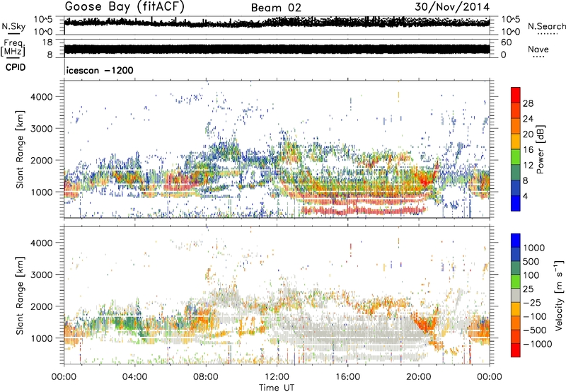
Task: Pick the red bottom segment of velocity colorbar
Action: pos(516,350)
